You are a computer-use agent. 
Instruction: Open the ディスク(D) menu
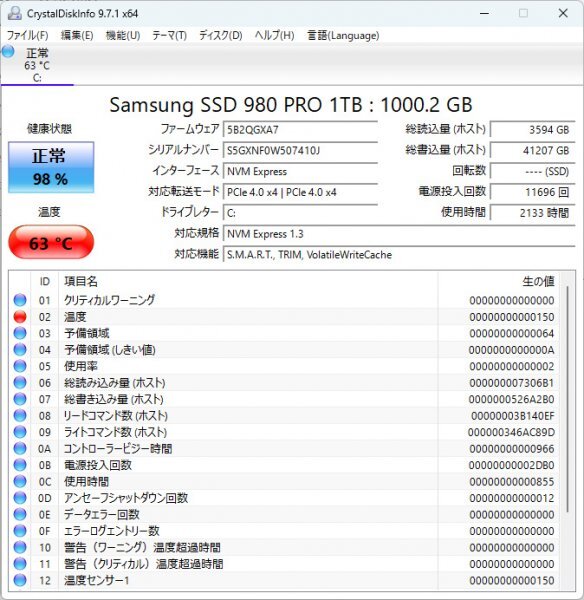[x=220, y=36]
